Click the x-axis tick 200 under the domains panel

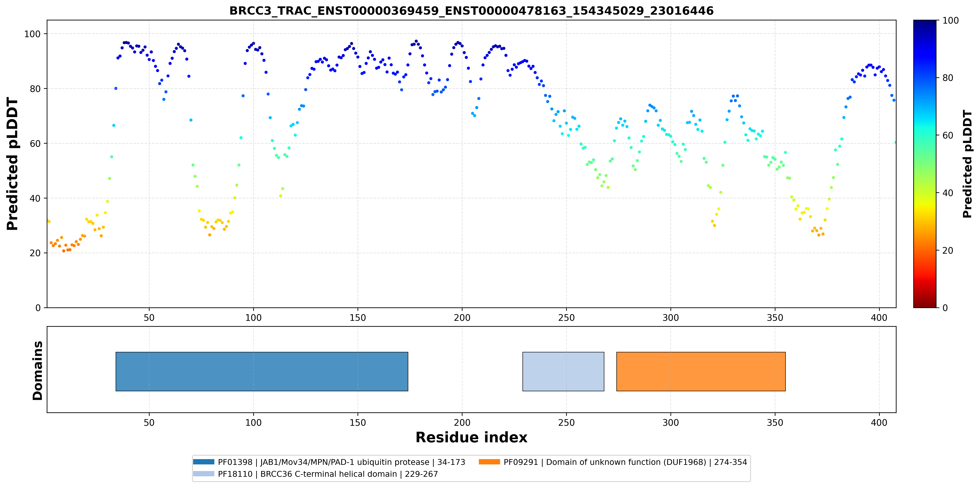(x=462, y=423)
